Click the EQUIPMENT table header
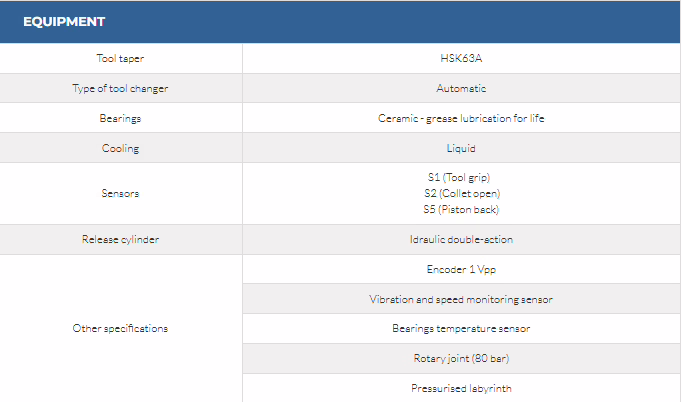682x402 pixels. (65, 21)
